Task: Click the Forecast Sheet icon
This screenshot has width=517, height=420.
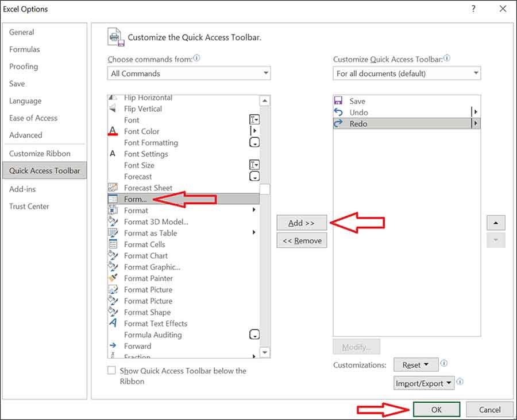Action: coord(113,188)
